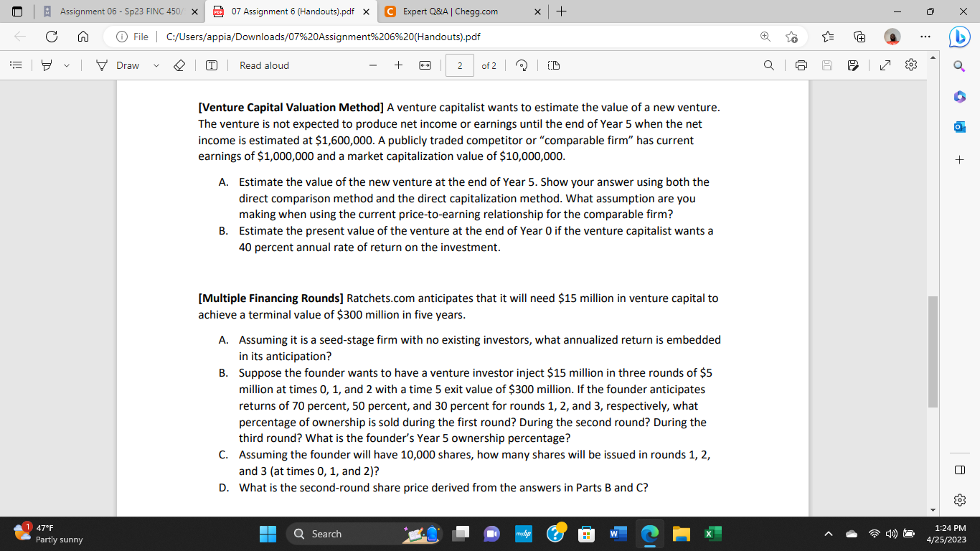This screenshot has height=551, width=980.
Task: Click the Save as icon
Action: tap(853, 65)
